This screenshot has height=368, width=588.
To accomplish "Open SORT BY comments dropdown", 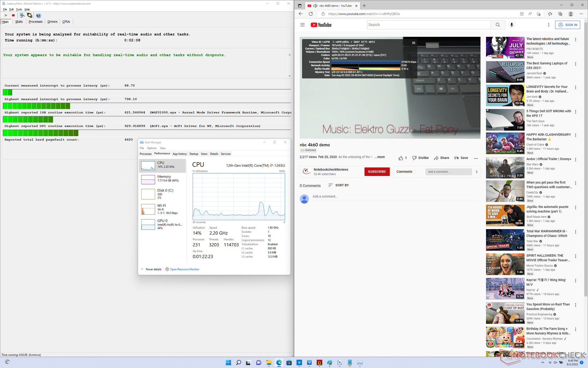I will point(338,185).
